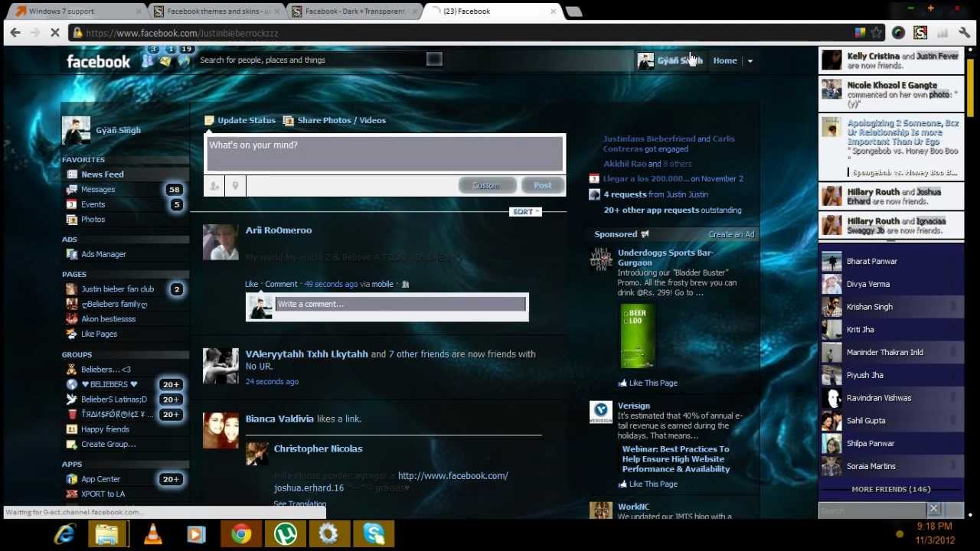The height and width of the screenshot is (551, 980).
Task: Open the Chrome wrench menu
Action: click(964, 33)
